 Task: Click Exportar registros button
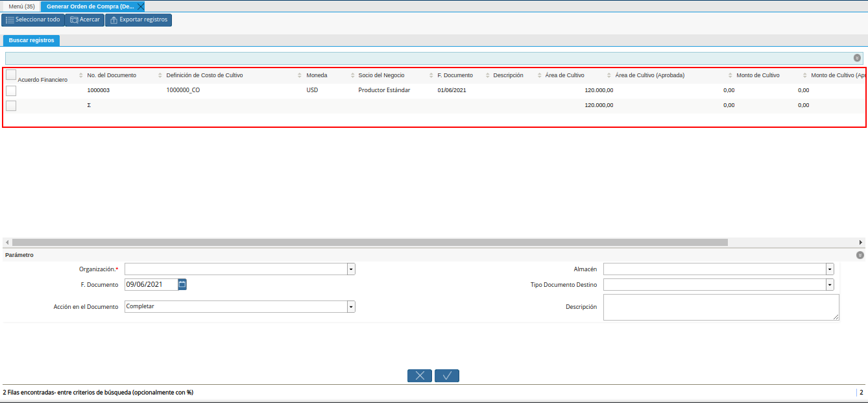(138, 20)
